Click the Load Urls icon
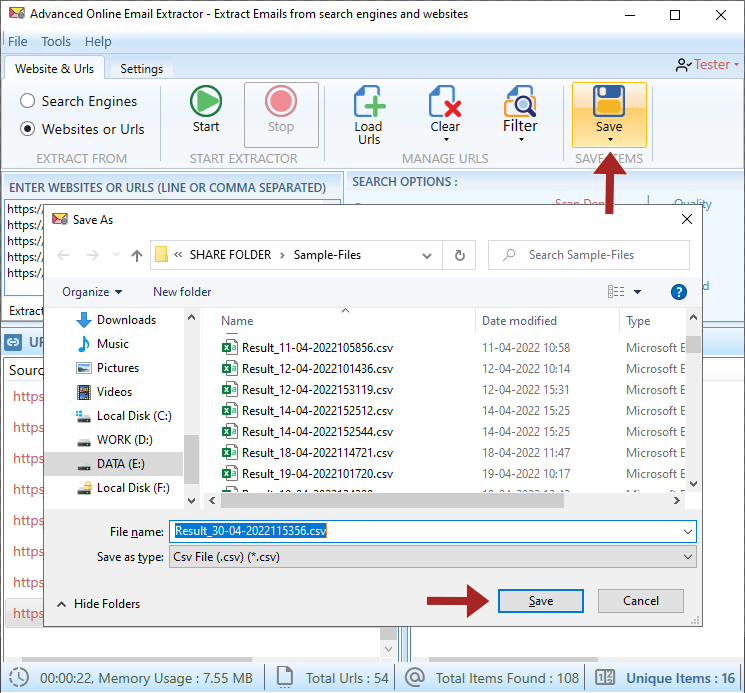Viewport: 745px width, 693px height. 369,101
